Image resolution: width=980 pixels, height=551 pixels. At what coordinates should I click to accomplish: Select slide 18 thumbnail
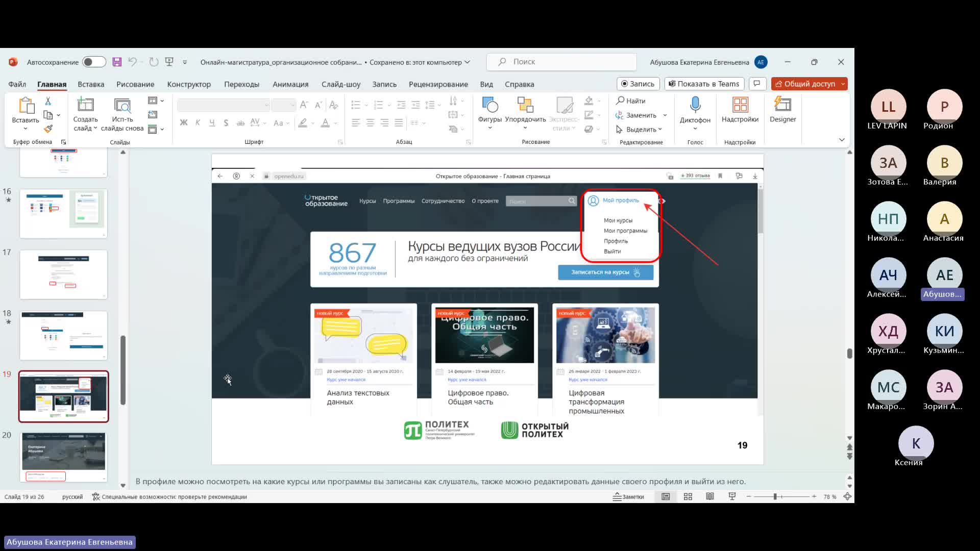[64, 335]
